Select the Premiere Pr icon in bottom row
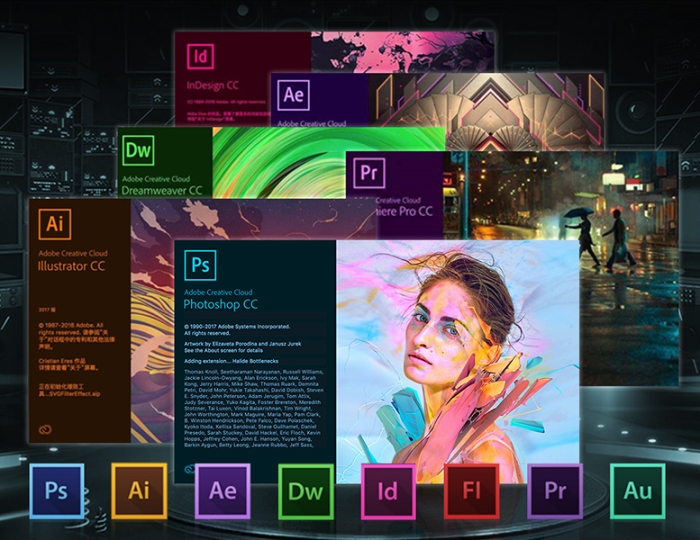 pos(555,491)
